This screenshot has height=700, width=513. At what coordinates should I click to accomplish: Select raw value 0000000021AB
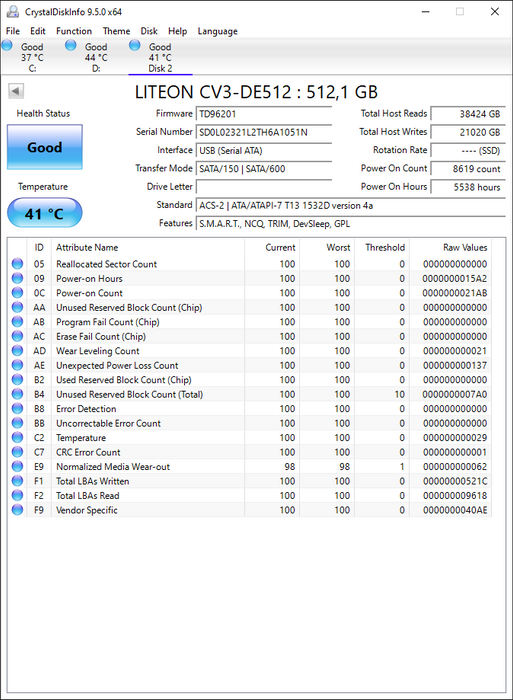pos(455,293)
